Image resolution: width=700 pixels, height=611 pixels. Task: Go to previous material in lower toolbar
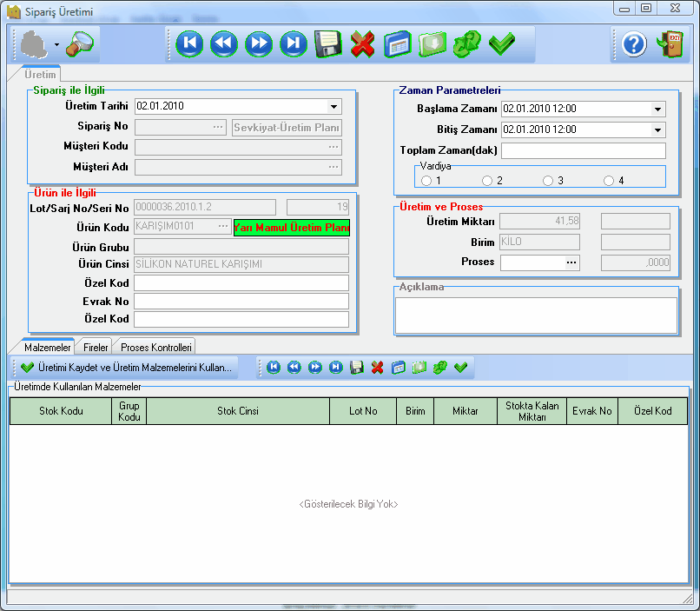pos(294,368)
